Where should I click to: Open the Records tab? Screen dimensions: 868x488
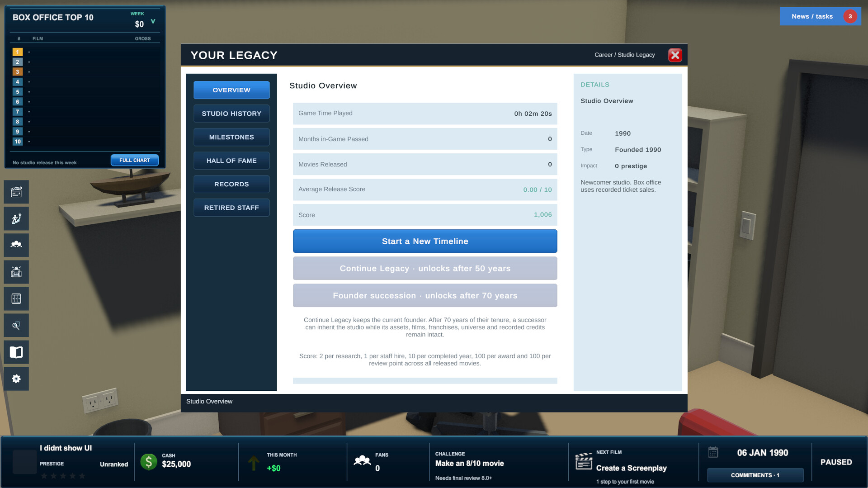231,184
